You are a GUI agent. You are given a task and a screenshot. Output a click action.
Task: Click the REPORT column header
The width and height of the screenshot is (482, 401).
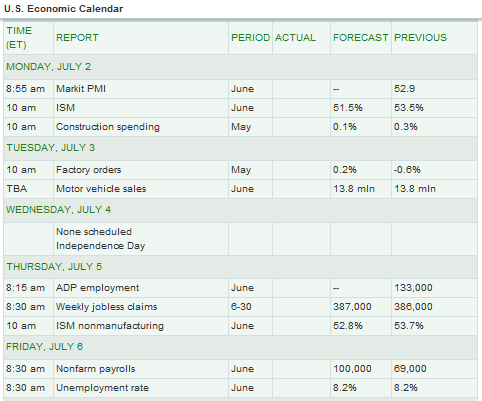pos(77,38)
